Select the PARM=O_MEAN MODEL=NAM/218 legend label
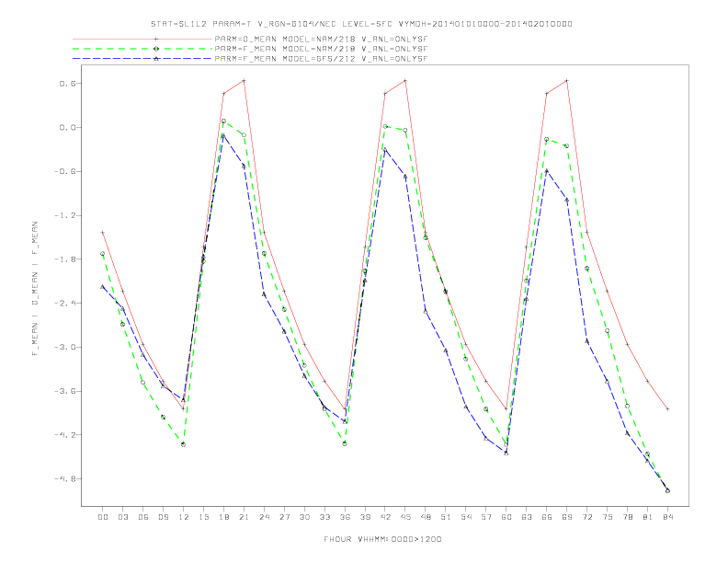The height and width of the screenshot is (563, 728). (x=321, y=39)
